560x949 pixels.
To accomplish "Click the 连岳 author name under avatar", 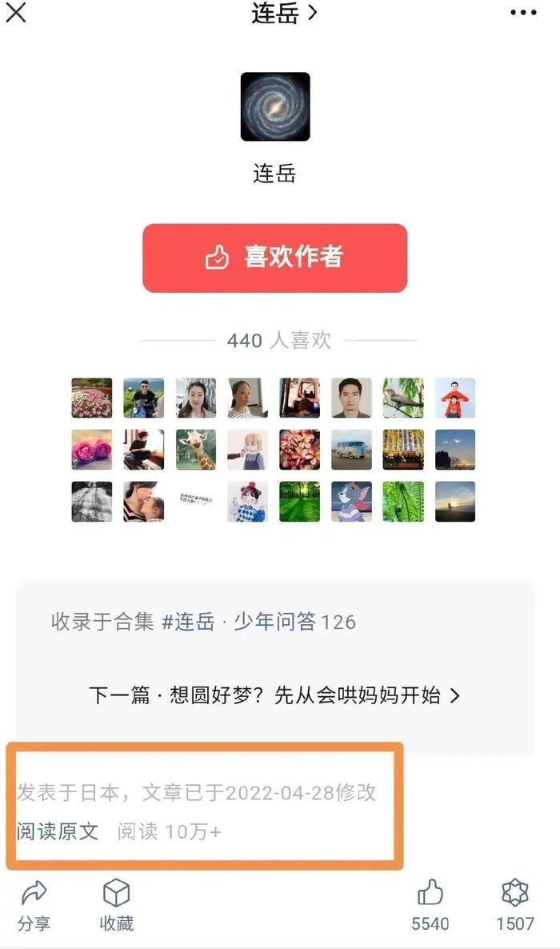I will [x=275, y=174].
